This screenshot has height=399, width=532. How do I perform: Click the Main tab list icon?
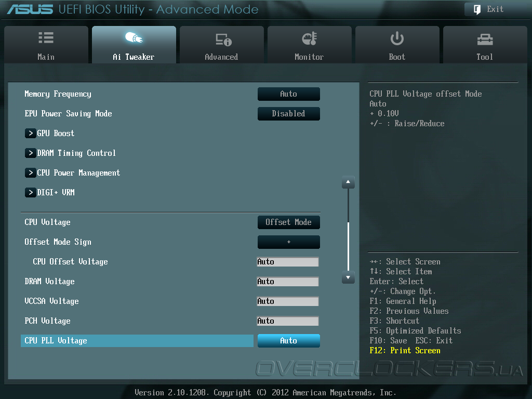pos(46,37)
